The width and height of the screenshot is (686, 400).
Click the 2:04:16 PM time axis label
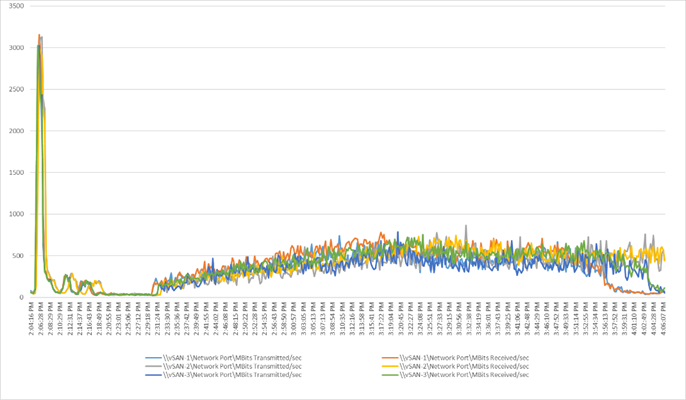pyautogui.click(x=31, y=318)
